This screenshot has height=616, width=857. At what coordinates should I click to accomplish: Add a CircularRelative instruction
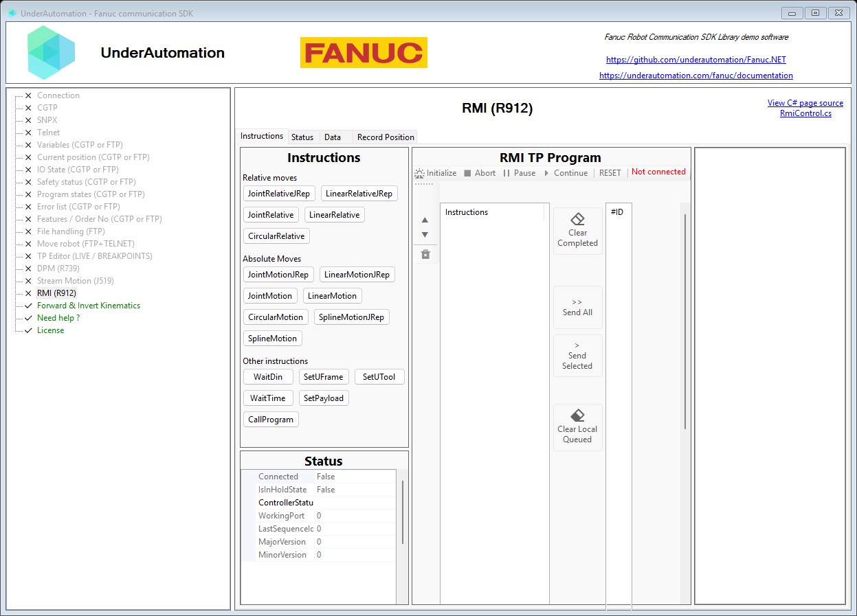click(x=276, y=236)
